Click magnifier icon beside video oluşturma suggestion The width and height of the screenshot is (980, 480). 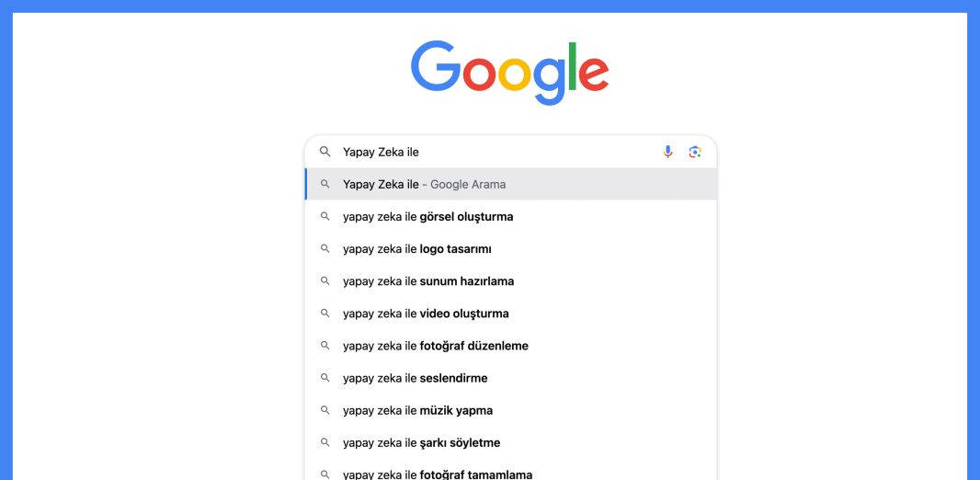point(325,314)
